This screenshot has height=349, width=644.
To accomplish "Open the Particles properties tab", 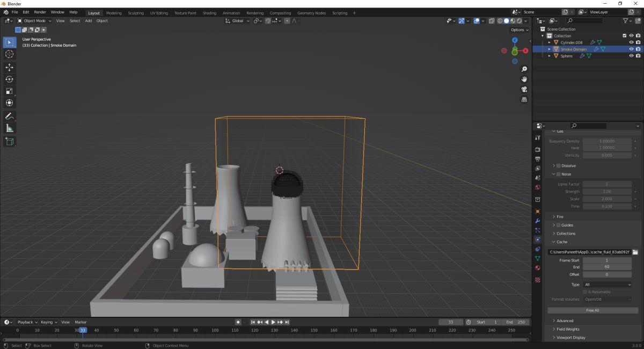I will 538,230.
